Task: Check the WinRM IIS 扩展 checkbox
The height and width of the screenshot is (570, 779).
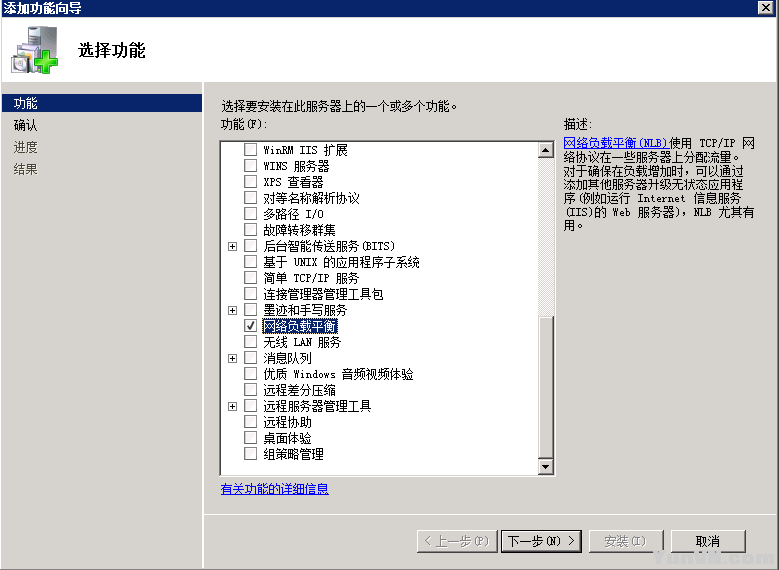Action: [250, 150]
